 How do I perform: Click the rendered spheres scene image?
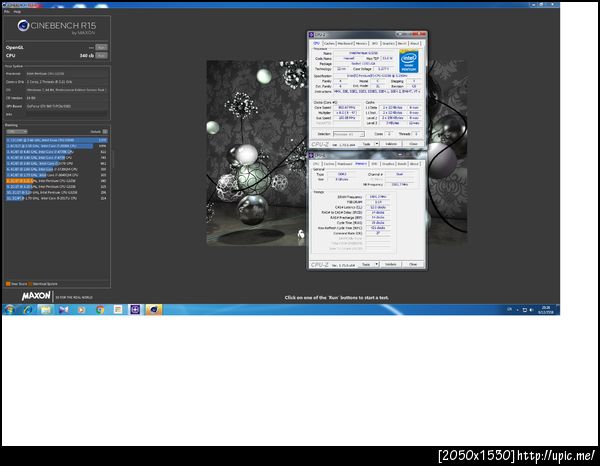click(256, 152)
